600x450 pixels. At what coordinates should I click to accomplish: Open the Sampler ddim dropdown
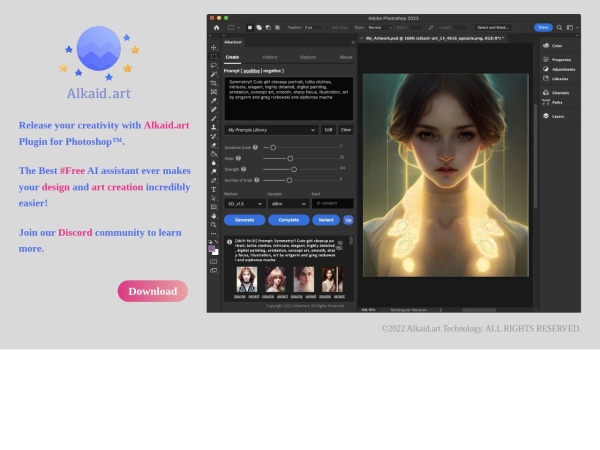[287, 203]
